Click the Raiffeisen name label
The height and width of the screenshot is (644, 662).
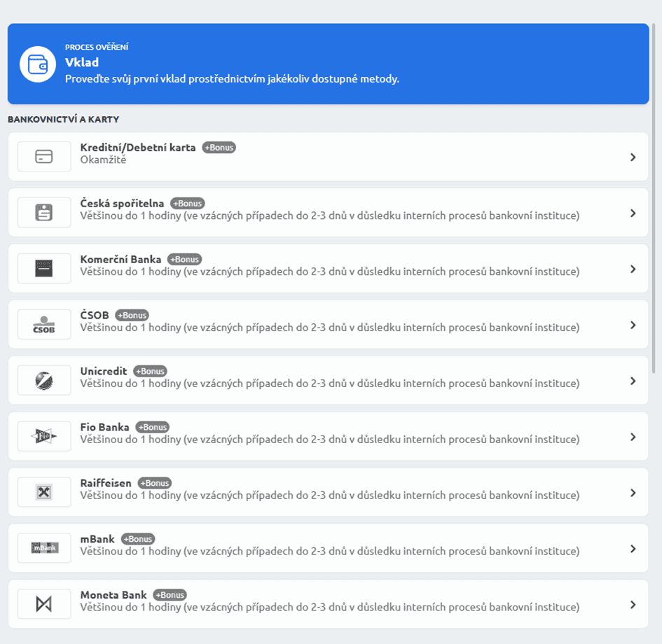tap(106, 483)
